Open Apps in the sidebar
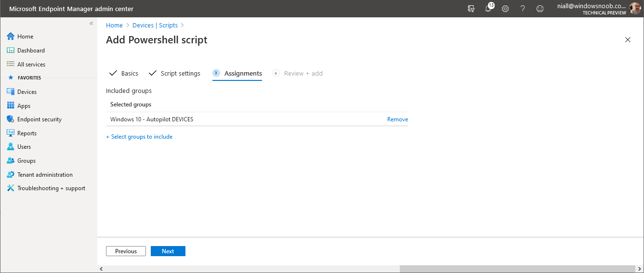Viewport: 644px width, 273px height. 24,106
